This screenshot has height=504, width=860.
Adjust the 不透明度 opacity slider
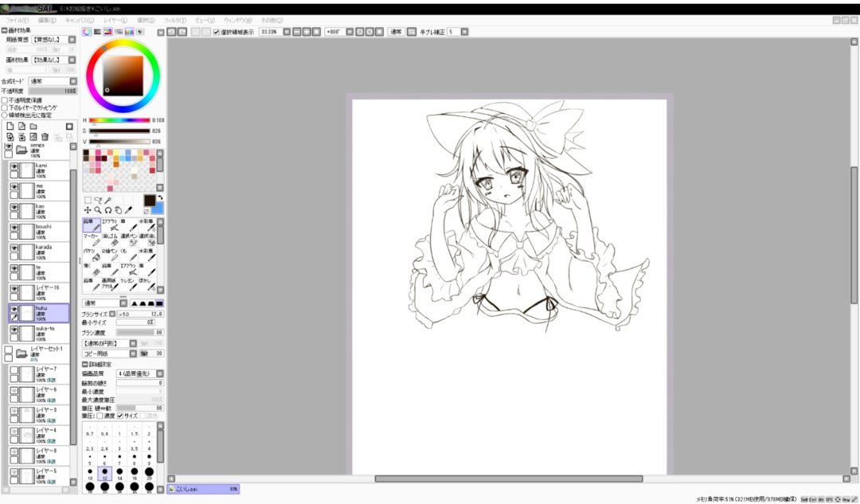point(53,91)
